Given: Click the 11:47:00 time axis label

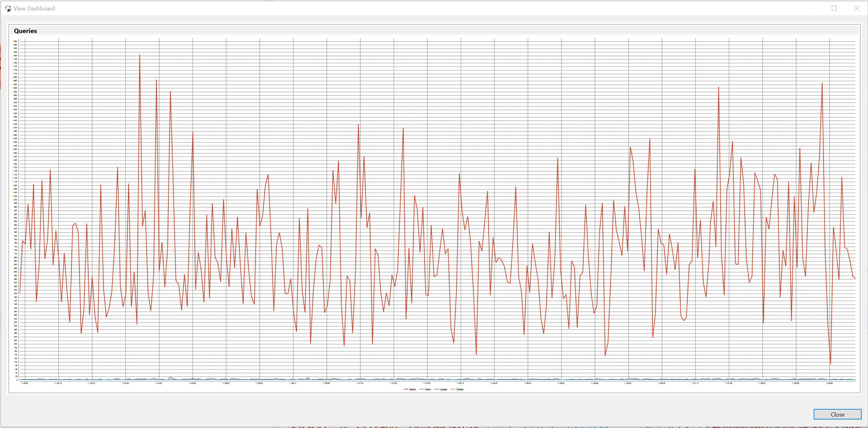Looking at the screenshot, I should point(360,383).
